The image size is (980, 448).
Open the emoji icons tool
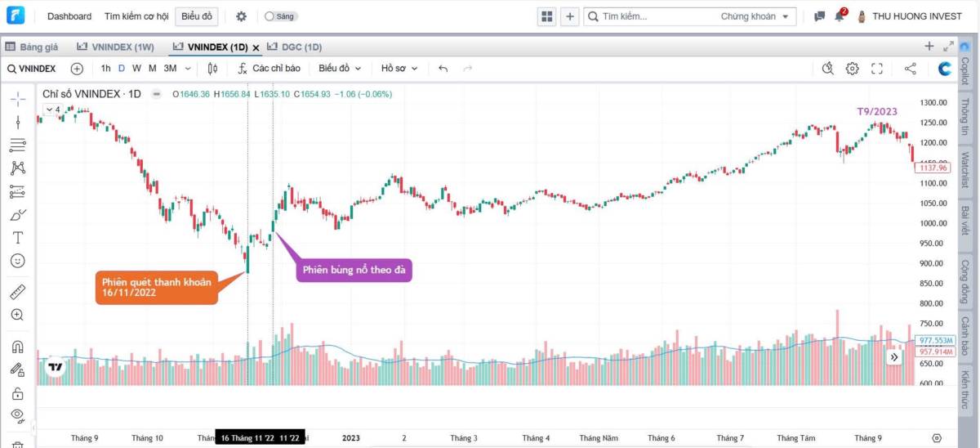tap(18, 261)
